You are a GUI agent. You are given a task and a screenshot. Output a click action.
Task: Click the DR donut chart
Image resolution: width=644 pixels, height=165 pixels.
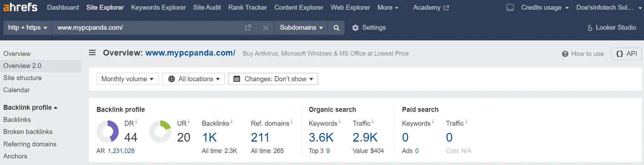pos(108,132)
